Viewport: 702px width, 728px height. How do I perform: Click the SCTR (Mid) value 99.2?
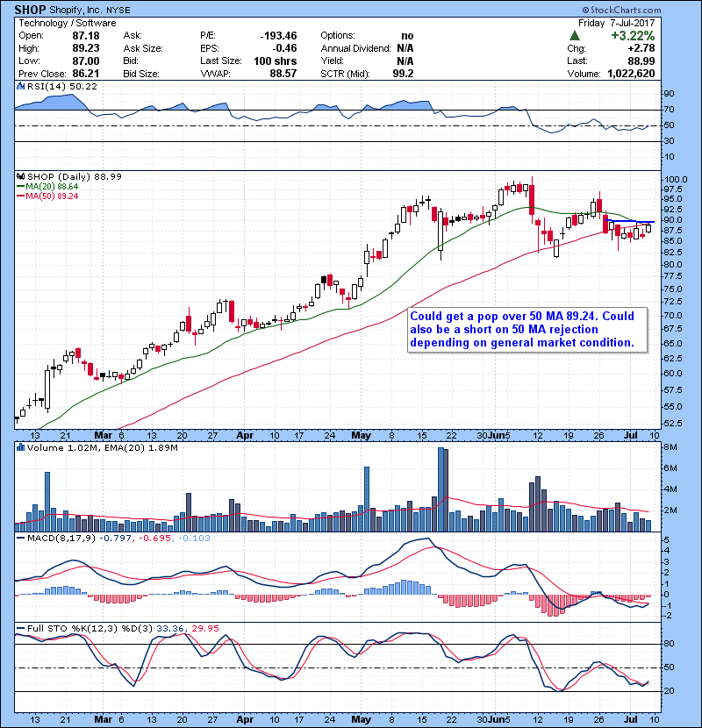[403, 74]
